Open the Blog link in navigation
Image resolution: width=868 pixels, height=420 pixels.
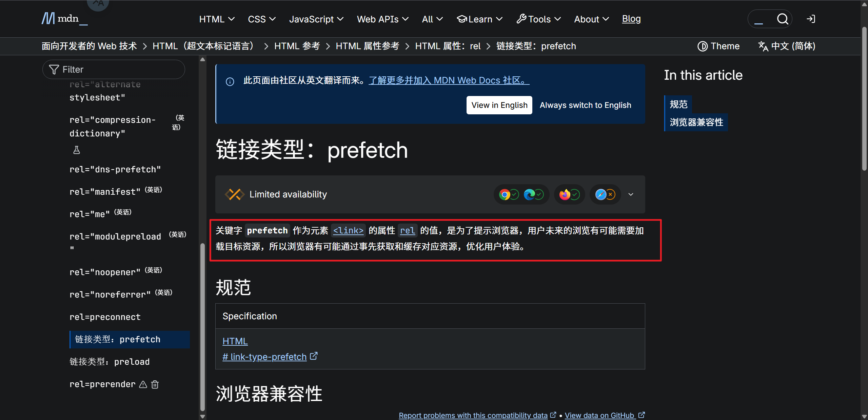click(x=631, y=19)
